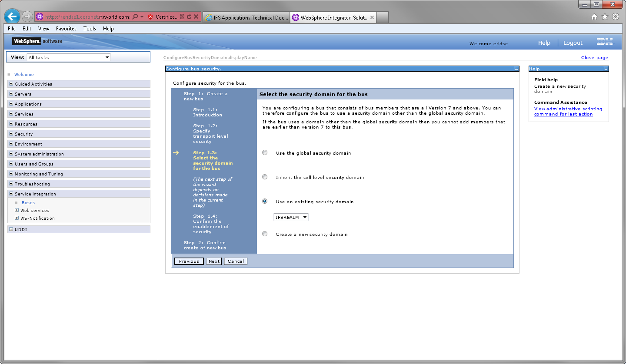Viewport: 626px width, 364px height.
Task: Open Buses under Service integration
Action: (x=28, y=203)
